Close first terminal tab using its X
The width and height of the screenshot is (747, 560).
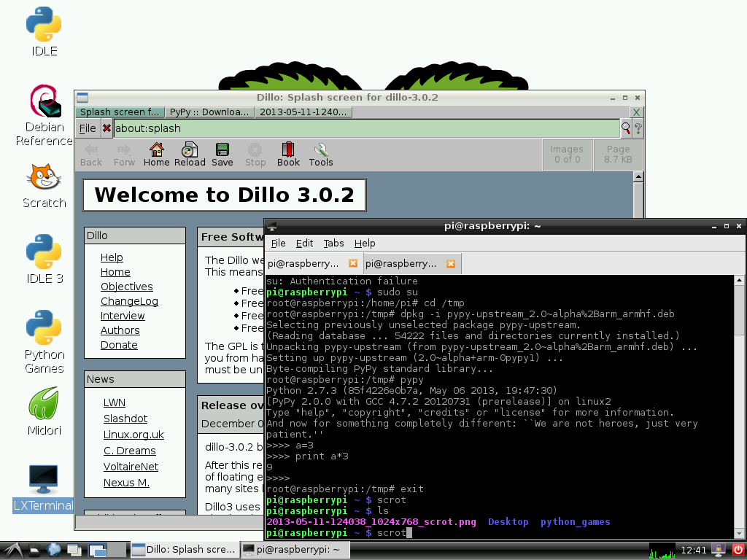353,263
